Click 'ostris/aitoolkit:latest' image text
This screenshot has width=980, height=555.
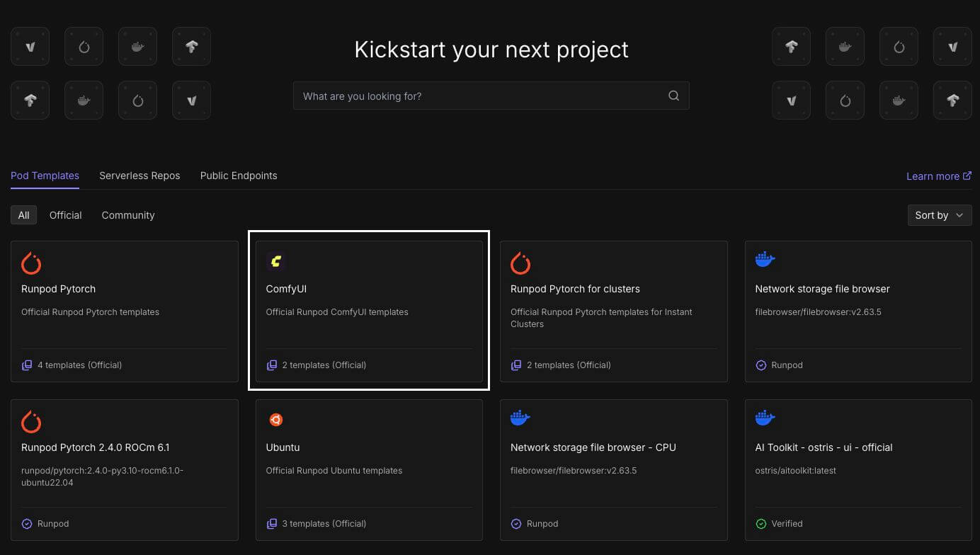796,471
